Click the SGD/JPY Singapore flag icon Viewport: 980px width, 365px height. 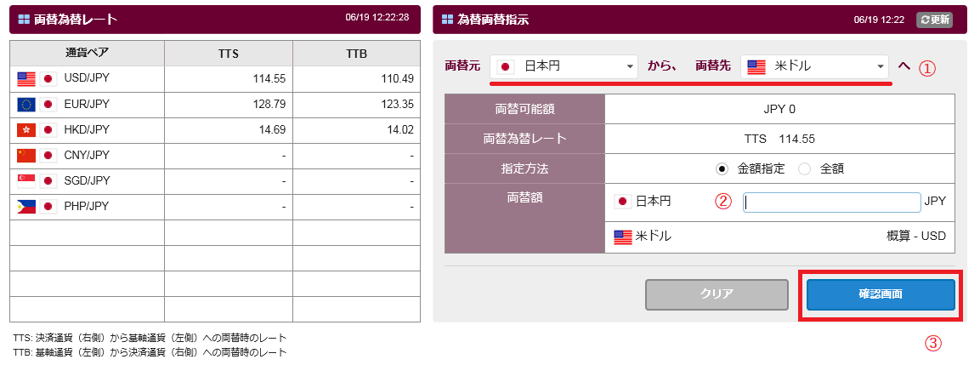pos(26,181)
